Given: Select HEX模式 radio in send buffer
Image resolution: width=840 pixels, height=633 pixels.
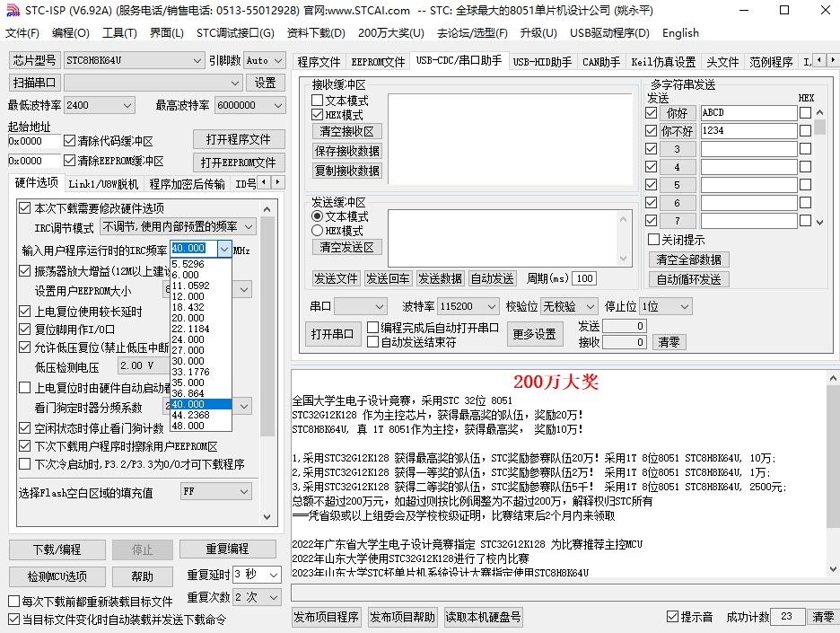Looking at the screenshot, I should pos(317,231).
